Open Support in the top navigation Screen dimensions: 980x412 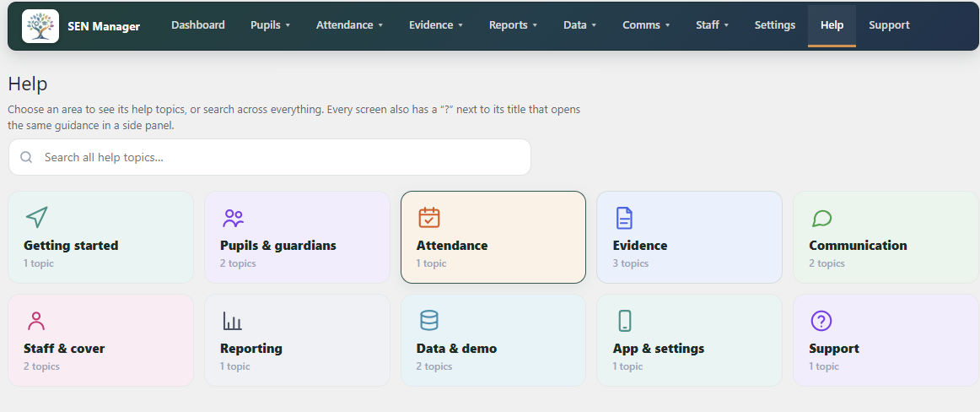click(x=889, y=25)
